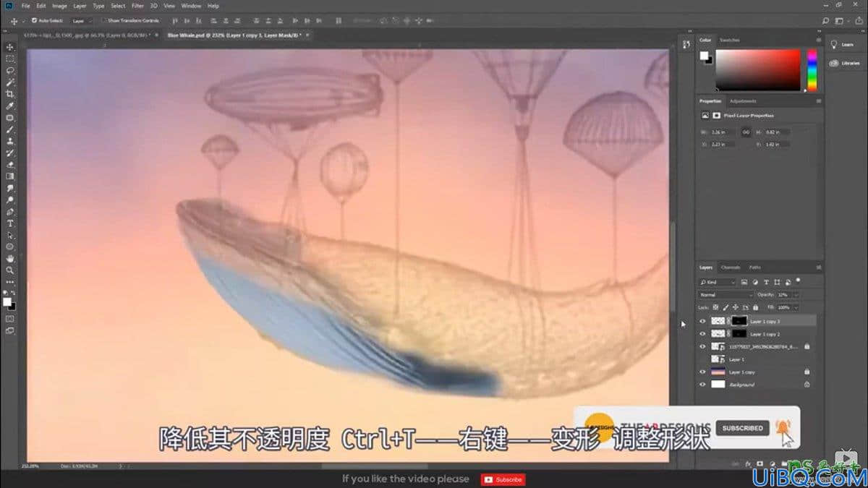
Task: Hide Layer 1 copy 3 visibility eye
Action: pos(702,321)
